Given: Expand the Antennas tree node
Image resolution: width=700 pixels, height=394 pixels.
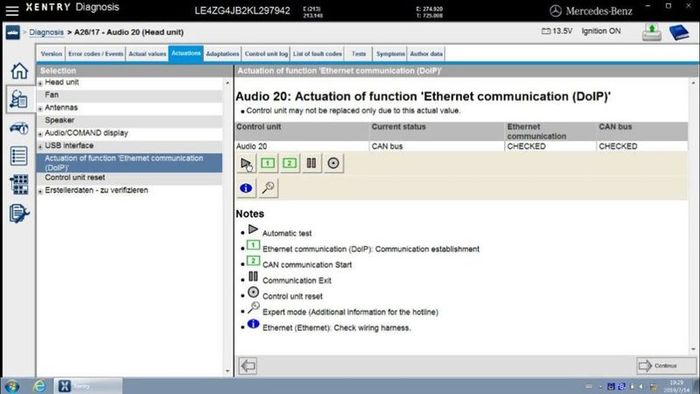Looking at the screenshot, I should [40, 108].
